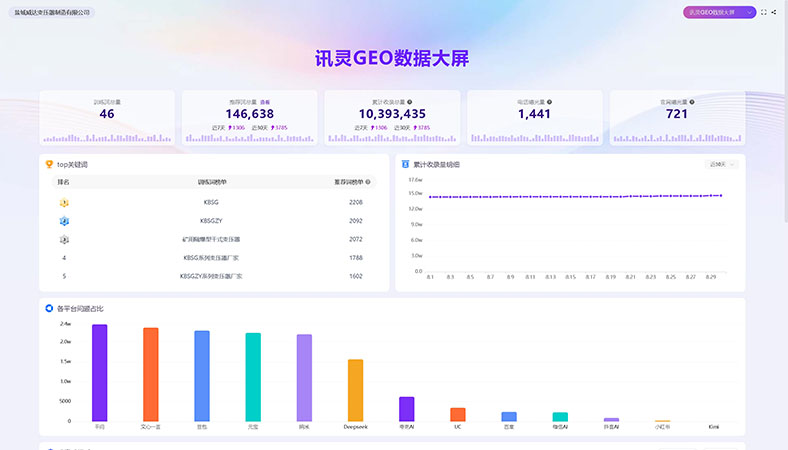Viewport: 788px width, 450px height.
Task: Click the Deepseek orange bar in the chart
Action: pos(355,390)
